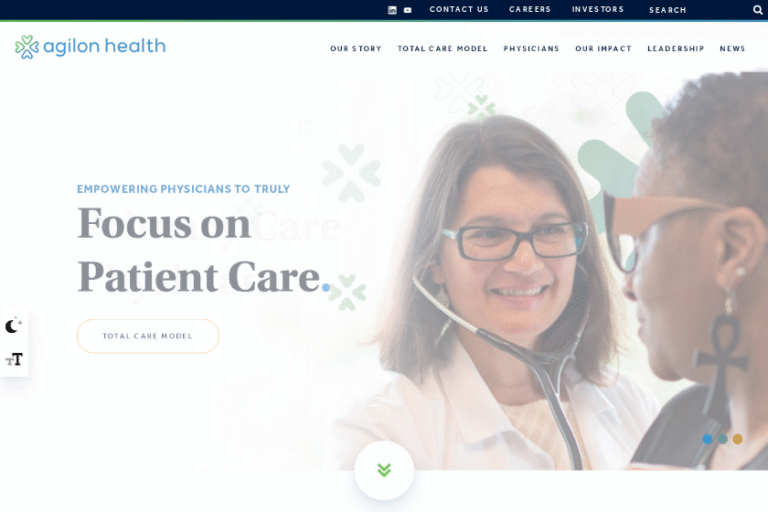Click the green double-chevron scroll-down button

click(384, 470)
